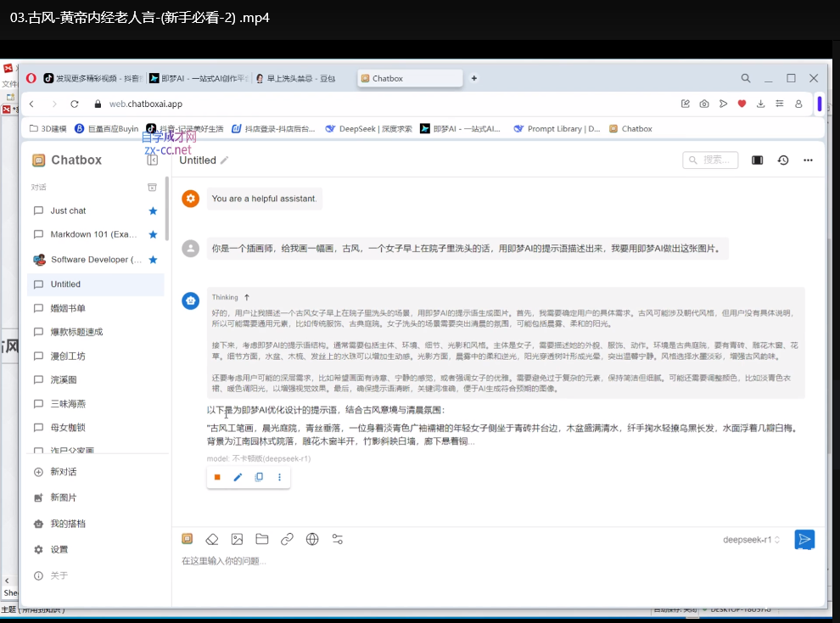This screenshot has height=623, width=840.
Task: Open the 母女枷锁 conversation
Action: click(x=96, y=427)
